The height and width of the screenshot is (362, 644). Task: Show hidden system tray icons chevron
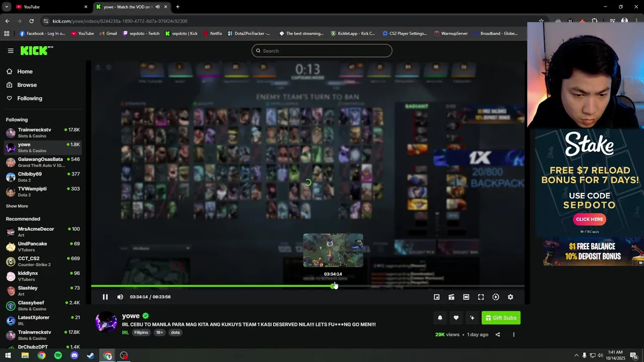pyautogui.click(x=576, y=355)
